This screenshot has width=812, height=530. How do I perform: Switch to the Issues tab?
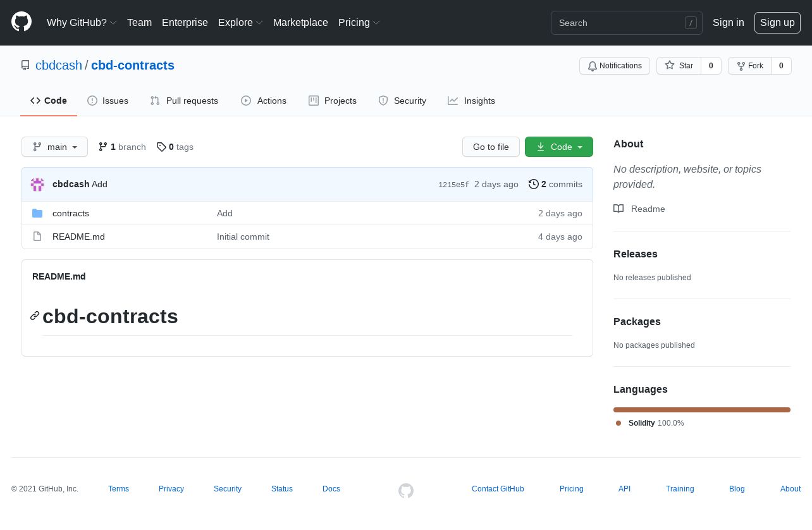click(x=108, y=101)
